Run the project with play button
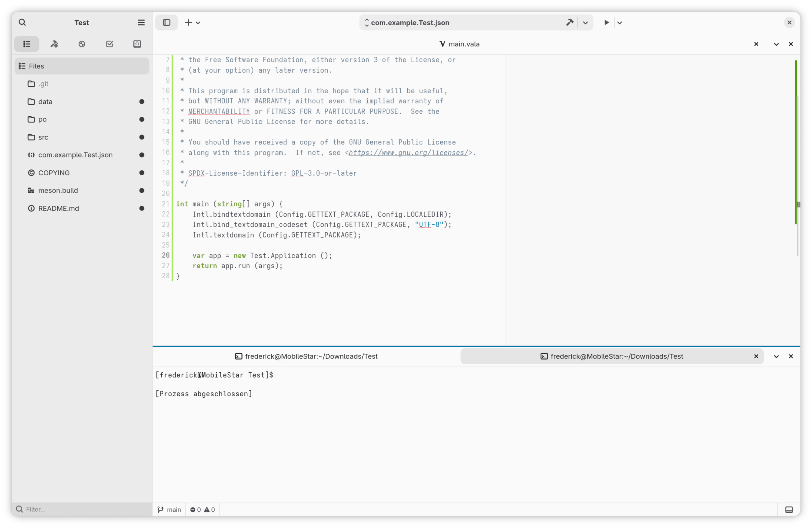The image size is (812, 528). click(606, 22)
